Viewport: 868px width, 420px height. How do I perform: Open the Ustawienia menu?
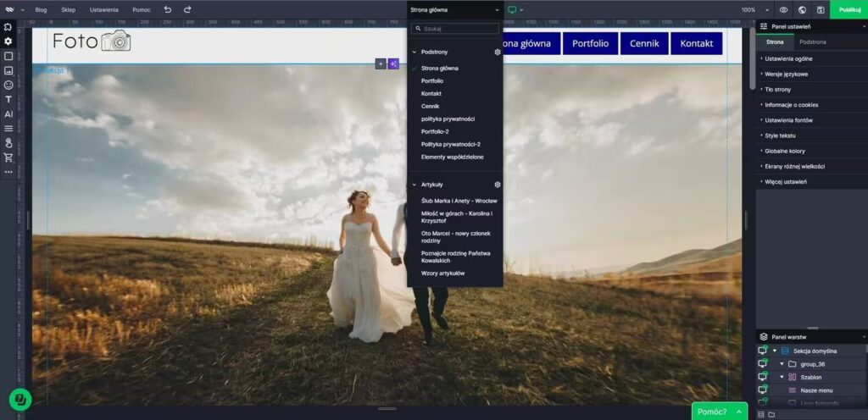[104, 10]
